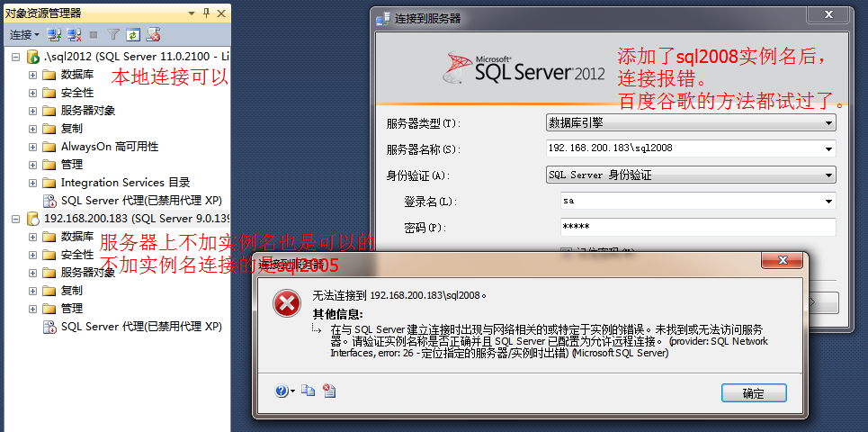Click the 密码 password field

tap(698, 227)
